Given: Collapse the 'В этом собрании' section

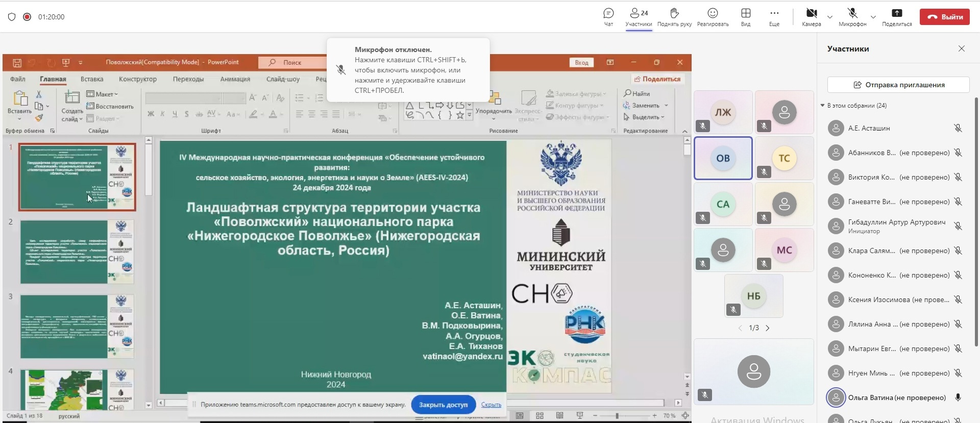Looking at the screenshot, I should coord(823,106).
